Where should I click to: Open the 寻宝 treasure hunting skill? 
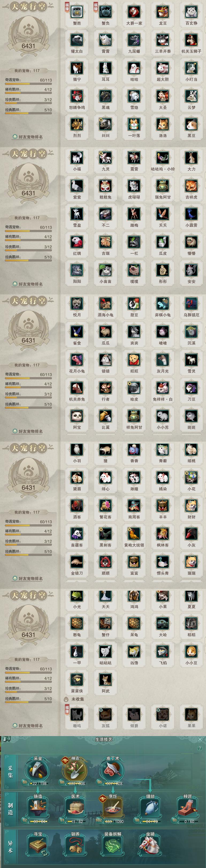[x=38, y=846]
